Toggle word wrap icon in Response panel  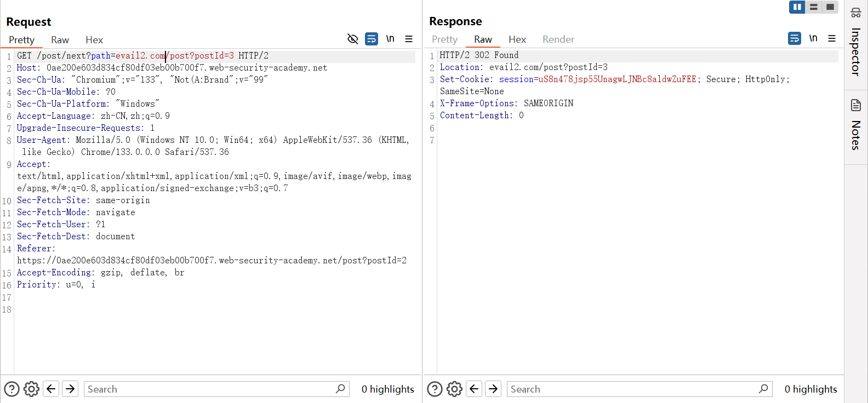[795, 38]
